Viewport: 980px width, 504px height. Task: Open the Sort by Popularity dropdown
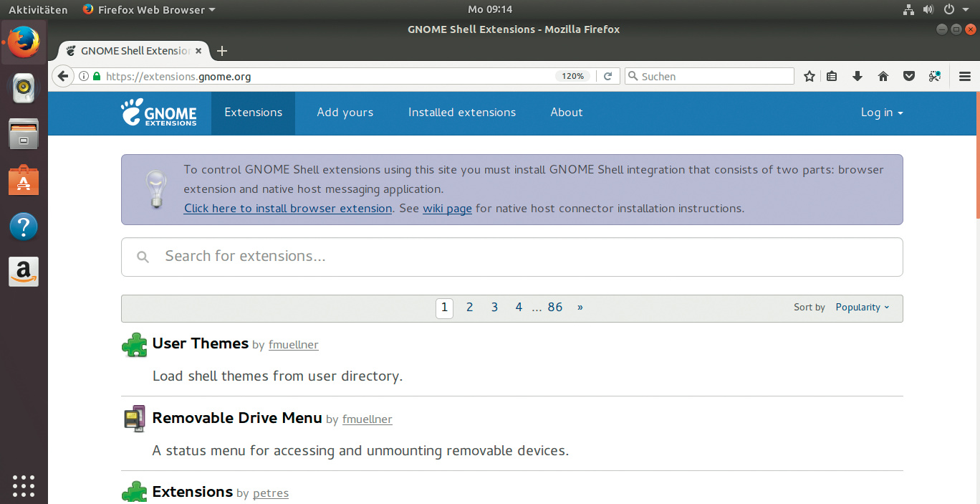(x=862, y=308)
